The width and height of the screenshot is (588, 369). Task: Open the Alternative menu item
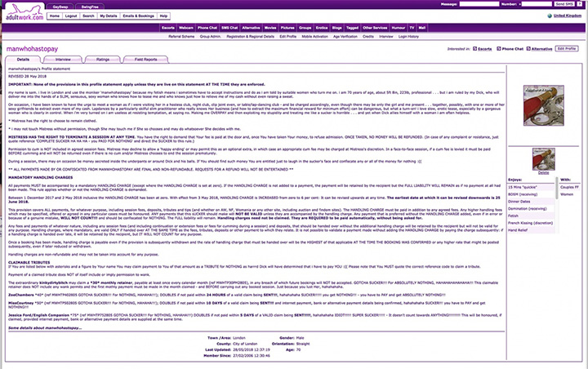tap(252, 28)
